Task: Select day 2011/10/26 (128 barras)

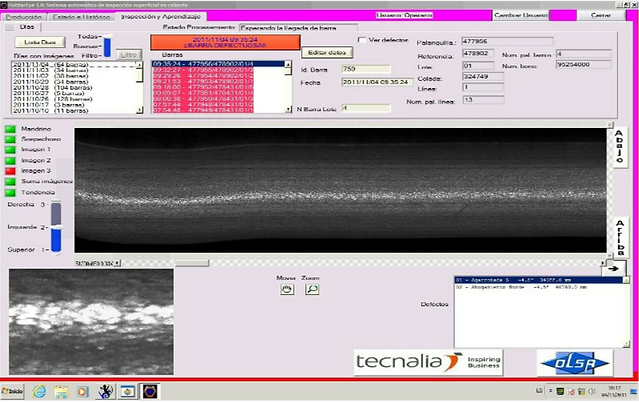Action: pyautogui.click(x=53, y=99)
